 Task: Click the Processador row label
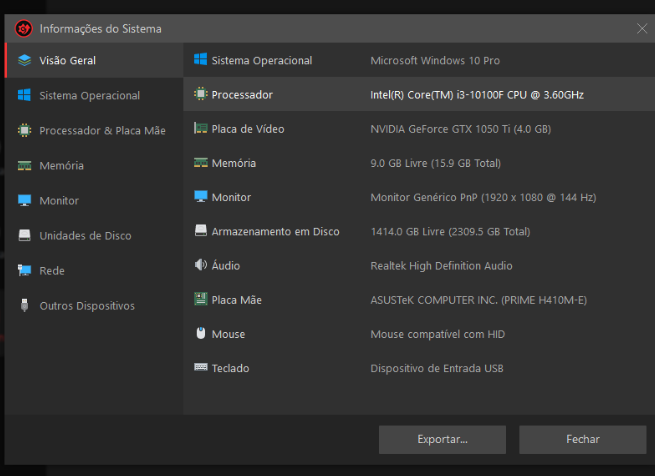click(x=242, y=95)
